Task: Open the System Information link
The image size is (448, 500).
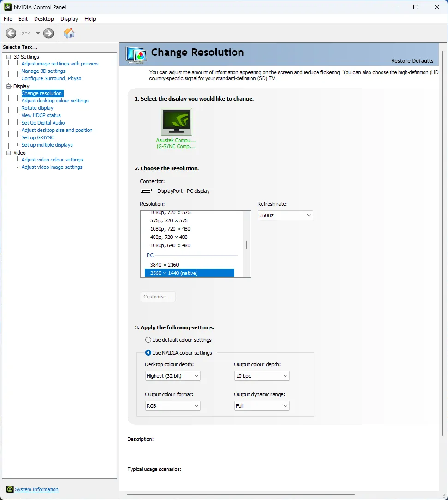Action: click(36, 489)
